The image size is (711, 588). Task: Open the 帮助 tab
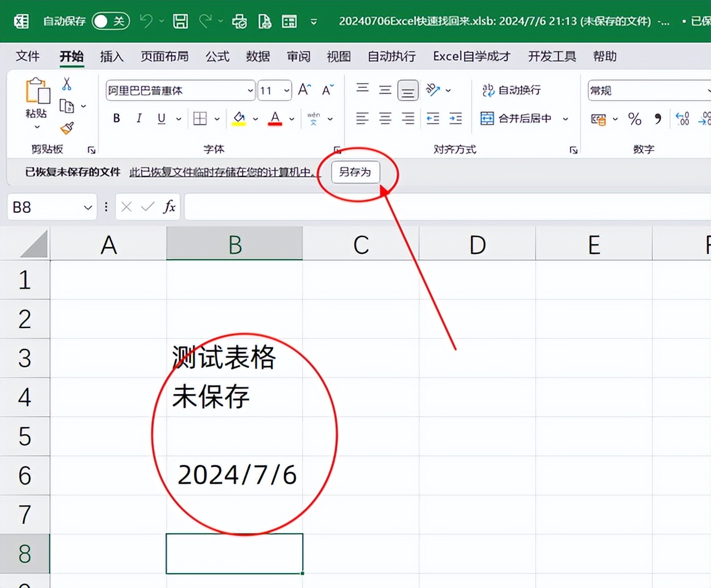click(x=605, y=56)
